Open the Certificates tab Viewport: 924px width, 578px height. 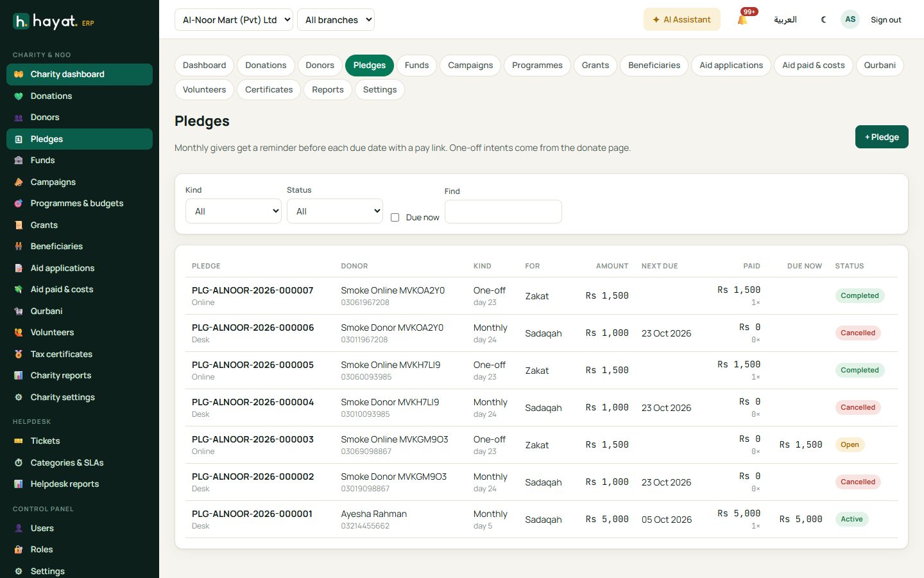(x=269, y=90)
